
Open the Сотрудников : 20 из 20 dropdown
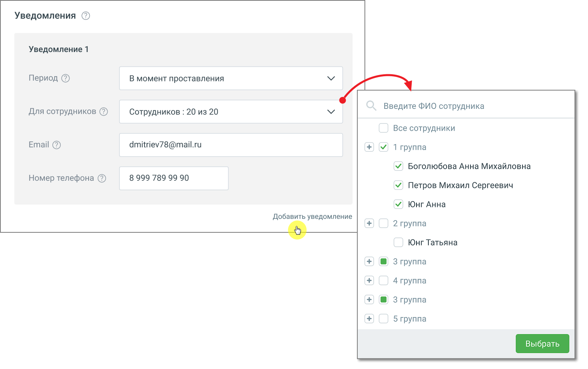(231, 112)
